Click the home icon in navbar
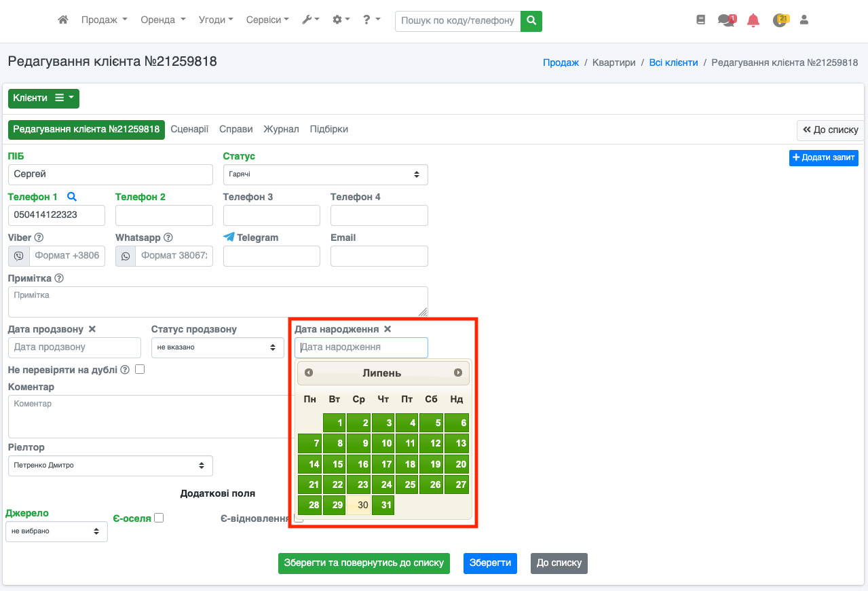 pos(63,20)
